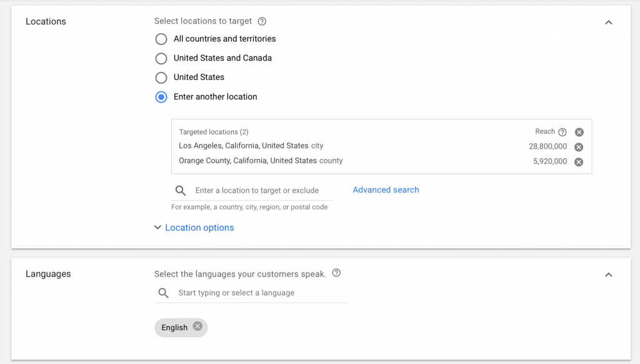This screenshot has width=640, height=364.
Task: Click the search magnifier in location field
Action: [182, 190]
